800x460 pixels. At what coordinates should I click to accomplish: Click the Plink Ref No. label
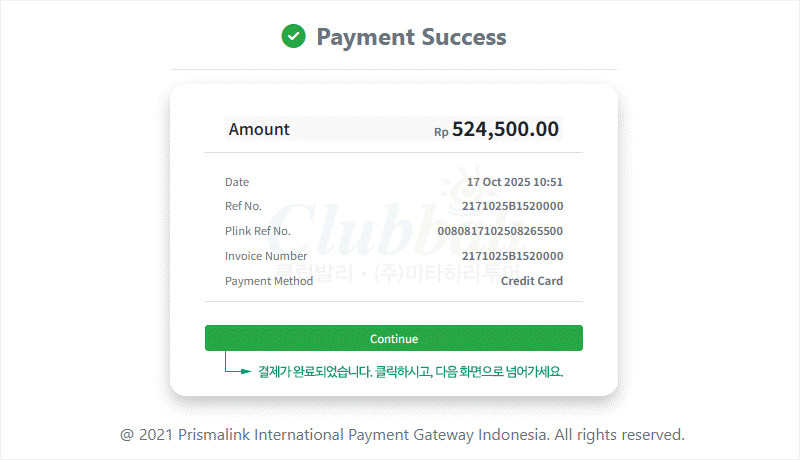tap(258, 231)
